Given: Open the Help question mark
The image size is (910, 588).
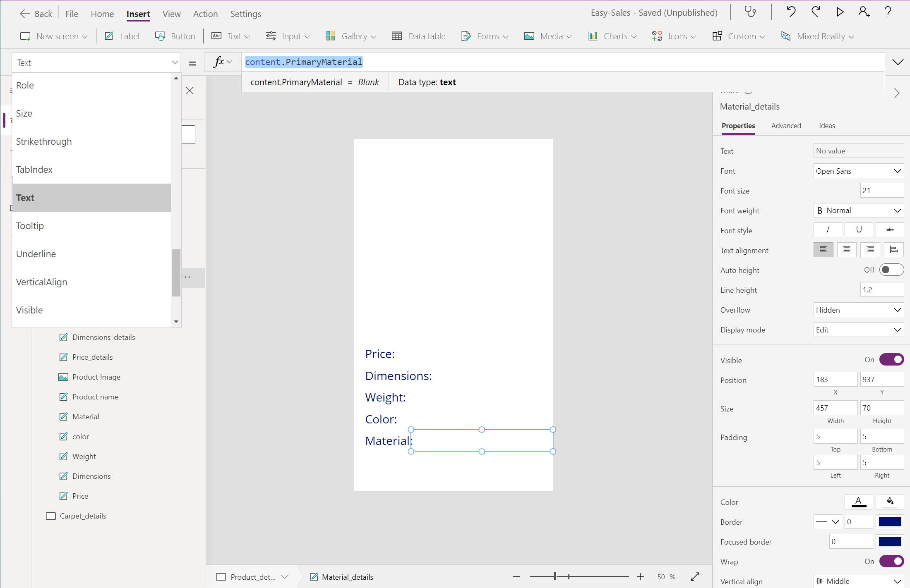Looking at the screenshot, I should click(888, 12).
